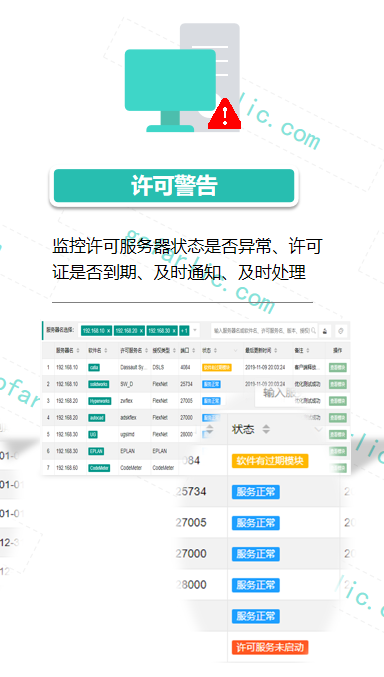Image resolution: width=384 pixels, height=677 pixels.
Task: Click green action button in autocad row
Action: (x=337, y=418)
